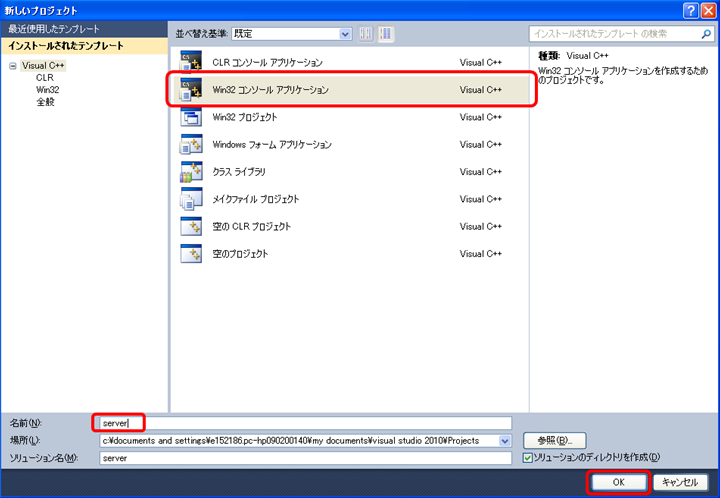Focus the installed templates search box
Image resolution: width=720 pixels, height=498 pixels.
pyautogui.click(x=615, y=34)
